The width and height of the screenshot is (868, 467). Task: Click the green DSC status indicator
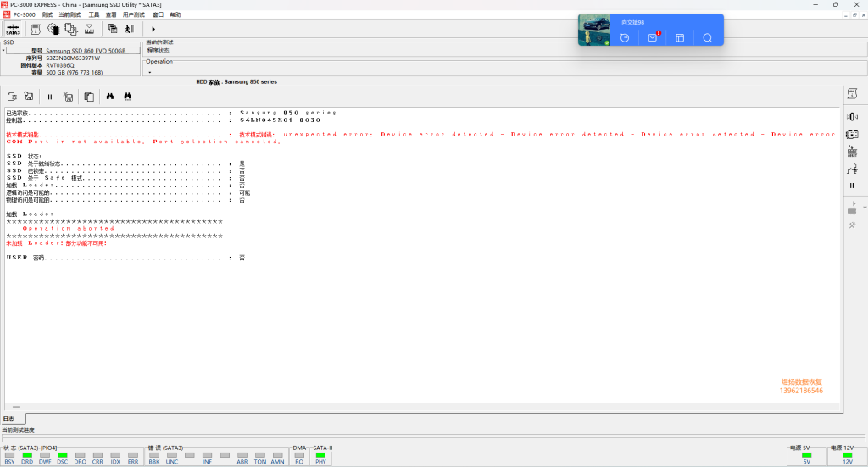(x=63, y=459)
